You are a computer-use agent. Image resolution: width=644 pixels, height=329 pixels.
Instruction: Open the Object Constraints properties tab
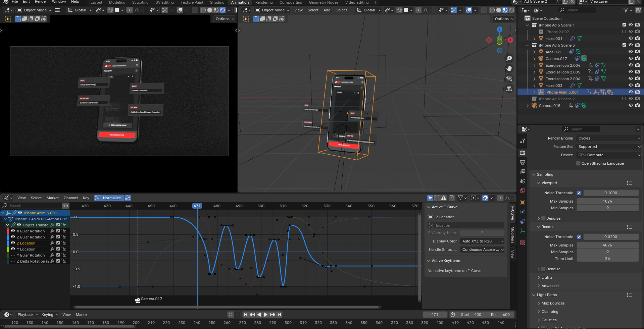click(523, 221)
